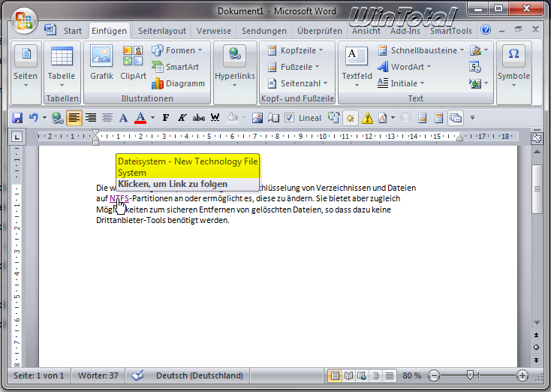Click the zoom slider thumb in status bar

tap(470, 375)
